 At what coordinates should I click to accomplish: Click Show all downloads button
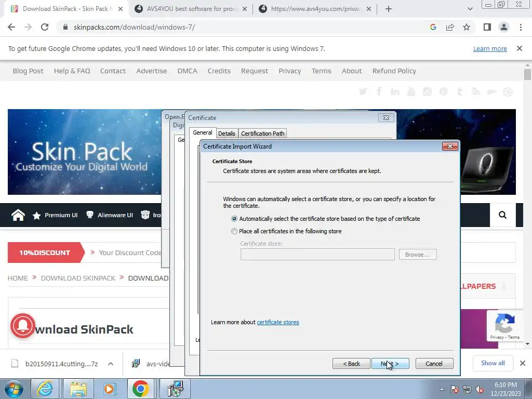pyautogui.click(x=493, y=363)
